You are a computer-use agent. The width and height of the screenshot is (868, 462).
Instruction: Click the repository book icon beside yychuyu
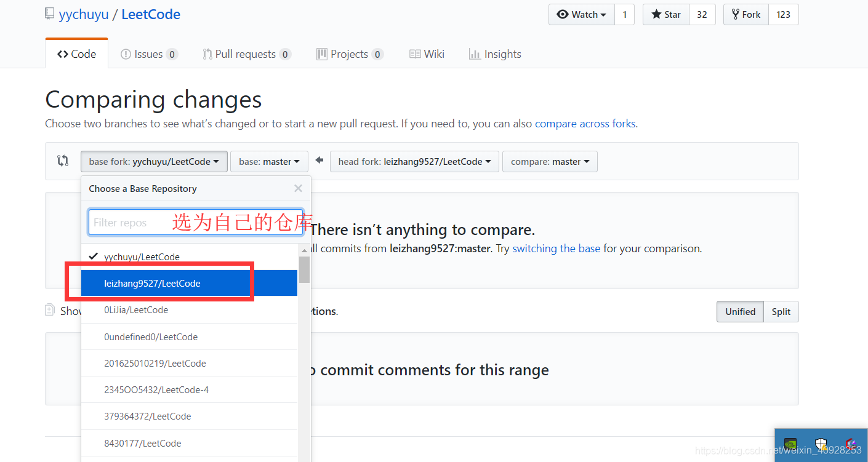click(x=49, y=14)
